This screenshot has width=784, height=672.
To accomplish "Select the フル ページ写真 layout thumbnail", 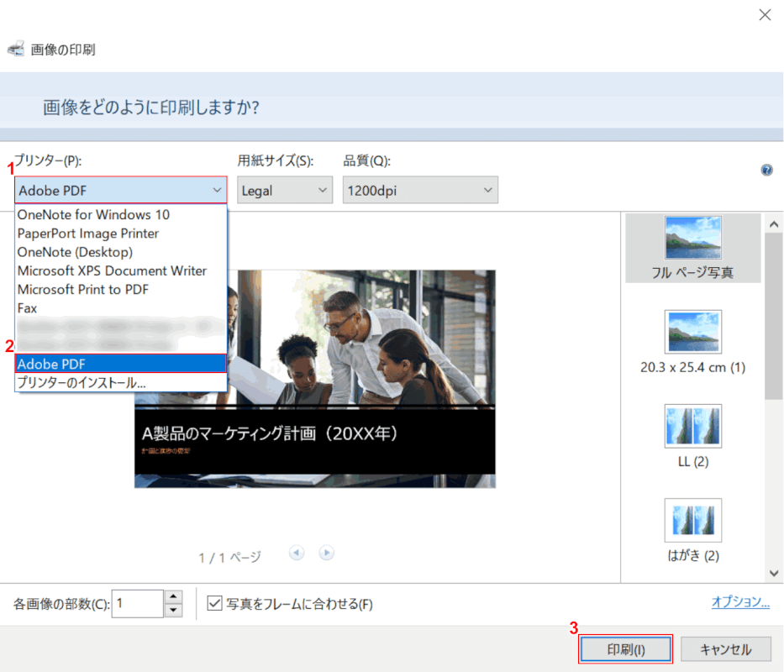I will [x=692, y=249].
